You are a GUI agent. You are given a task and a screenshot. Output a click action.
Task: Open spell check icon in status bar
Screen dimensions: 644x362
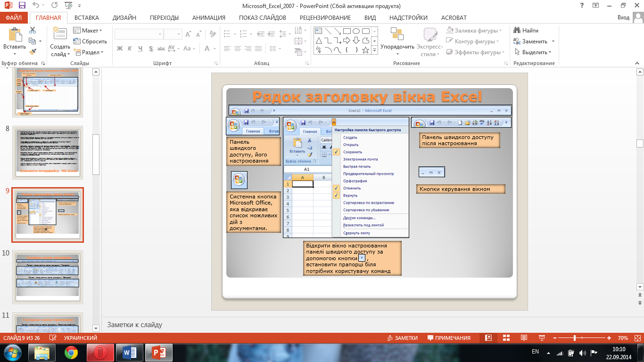point(53,338)
